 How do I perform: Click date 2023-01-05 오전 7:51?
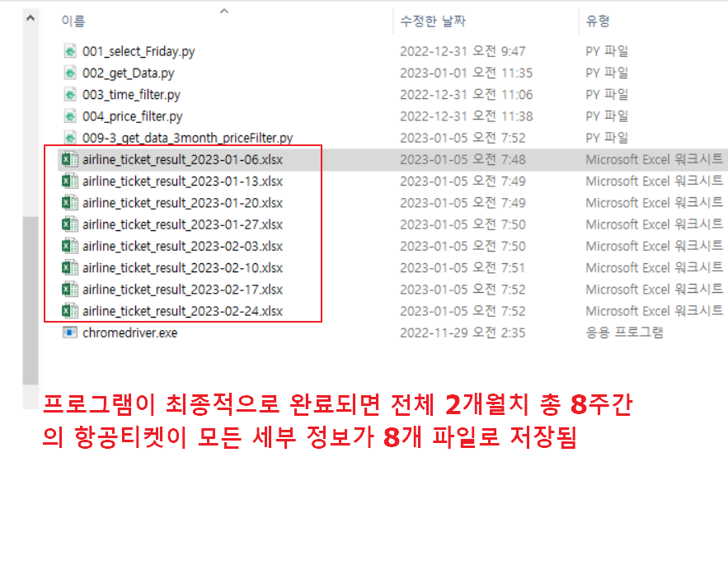click(x=463, y=267)
